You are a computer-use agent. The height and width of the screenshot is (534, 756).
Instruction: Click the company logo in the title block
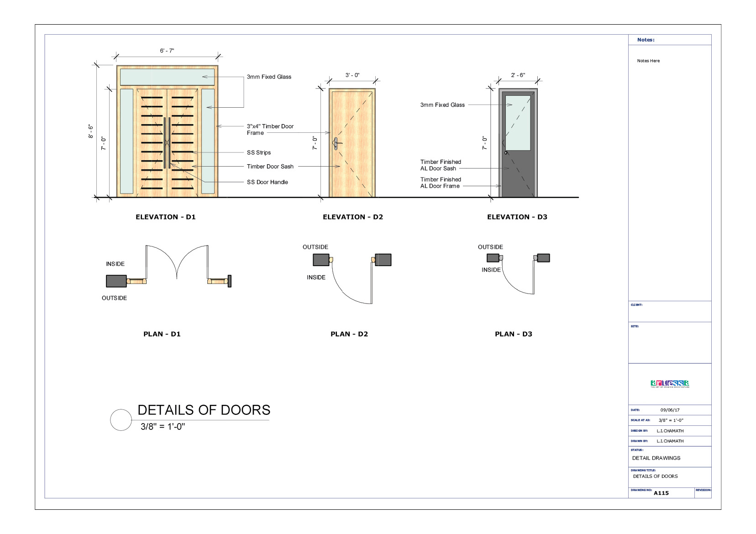[x=670, y=384]
